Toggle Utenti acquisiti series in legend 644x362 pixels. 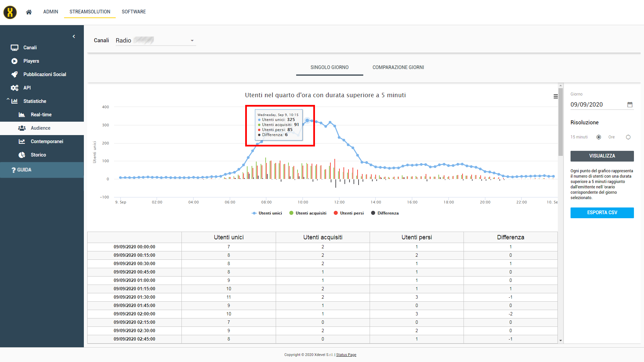coord(311,213)
